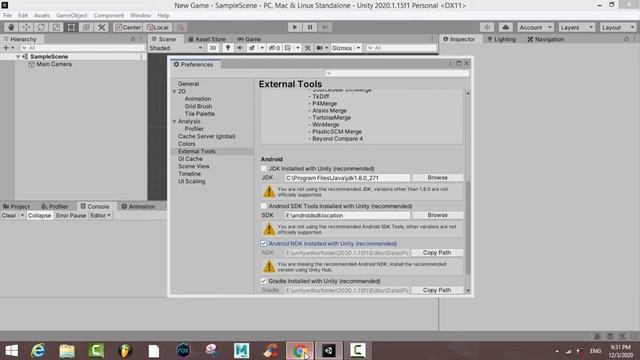This screenshot has width=640, height=360.
Task: Select the Move tool
Action: point(26,27)
